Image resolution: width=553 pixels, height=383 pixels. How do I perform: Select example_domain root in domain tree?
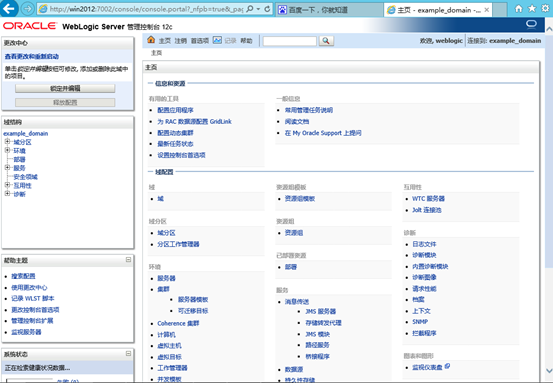click(25, 133)
